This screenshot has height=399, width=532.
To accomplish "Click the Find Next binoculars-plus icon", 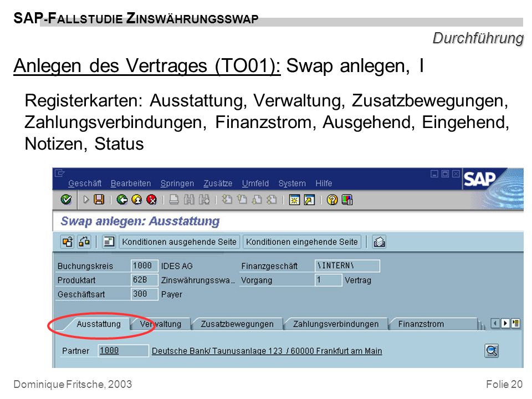I will point(204,199).
